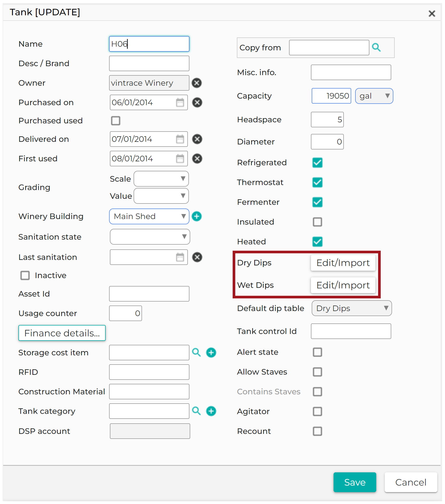Open the Capacity unit gal dropdown

pyautogui.click(x=374, y=96)
